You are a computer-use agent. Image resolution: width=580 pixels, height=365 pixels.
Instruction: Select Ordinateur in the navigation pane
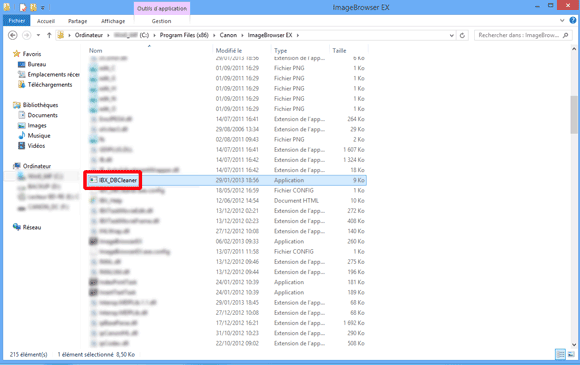point(37,166)
